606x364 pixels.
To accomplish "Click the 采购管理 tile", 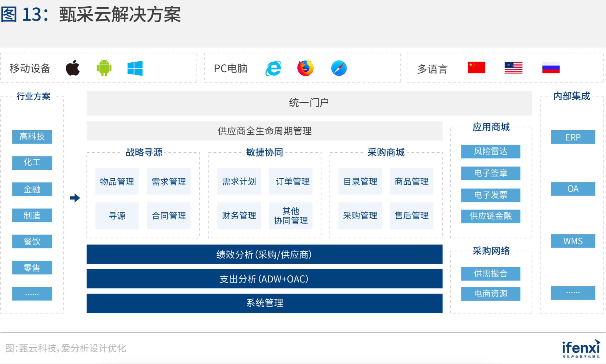I will pyautogui.click(x=360, y=216).
